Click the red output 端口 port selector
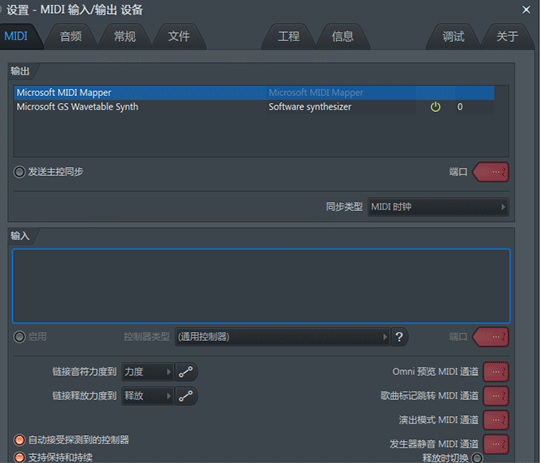 point(491,172)
